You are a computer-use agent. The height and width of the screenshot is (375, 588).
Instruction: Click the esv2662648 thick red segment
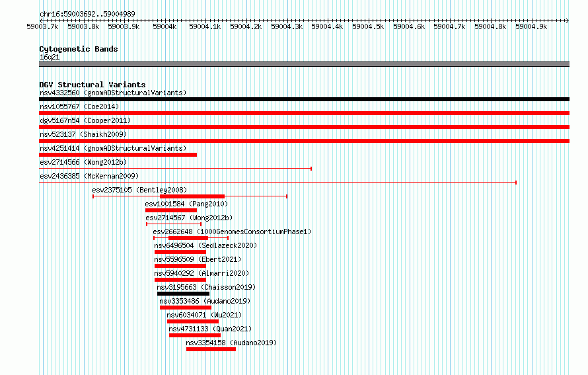point(188,238)
